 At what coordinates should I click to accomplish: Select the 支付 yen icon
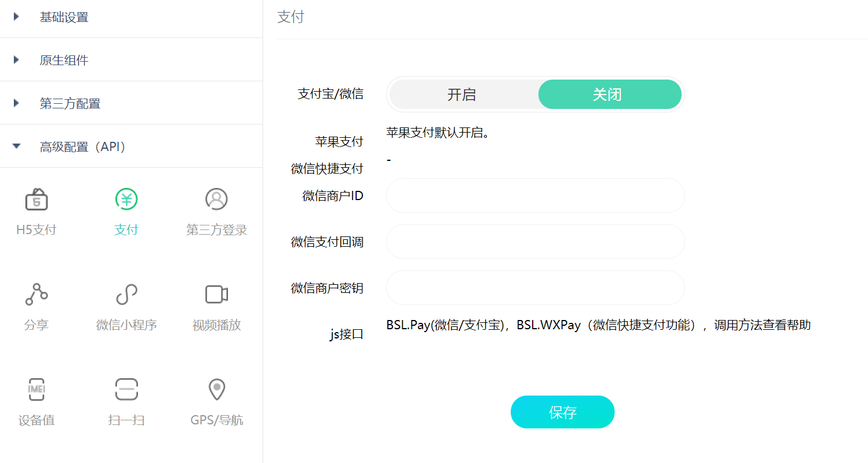tap(126, 199)
